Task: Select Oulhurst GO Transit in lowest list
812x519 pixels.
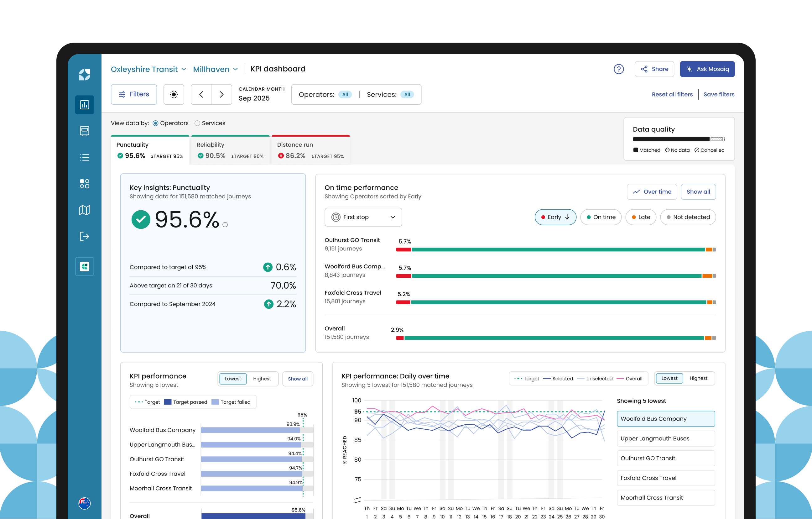Action: (x=666, y=458)
